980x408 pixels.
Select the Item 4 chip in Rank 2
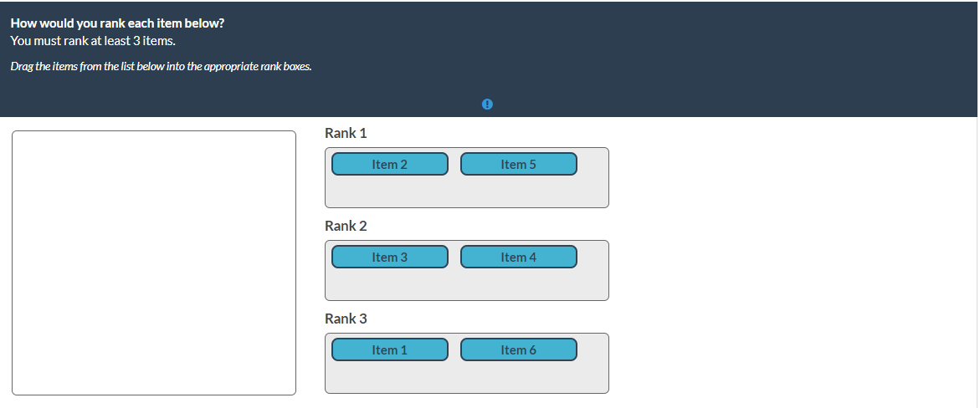518,257
